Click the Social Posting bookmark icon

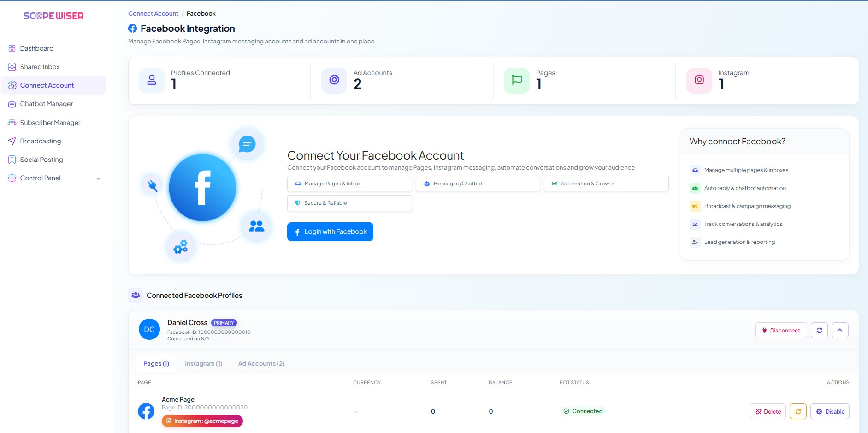tap(12, 160)
